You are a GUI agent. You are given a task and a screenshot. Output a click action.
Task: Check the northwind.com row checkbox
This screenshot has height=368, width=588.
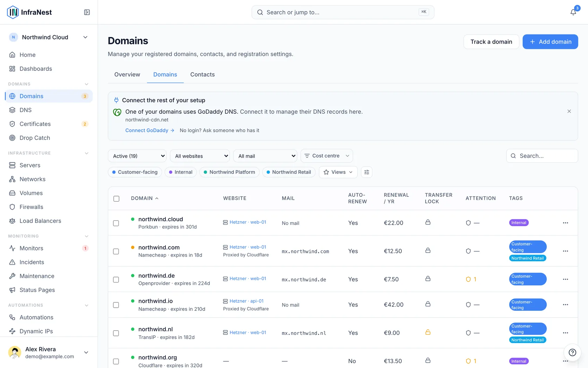116,251
